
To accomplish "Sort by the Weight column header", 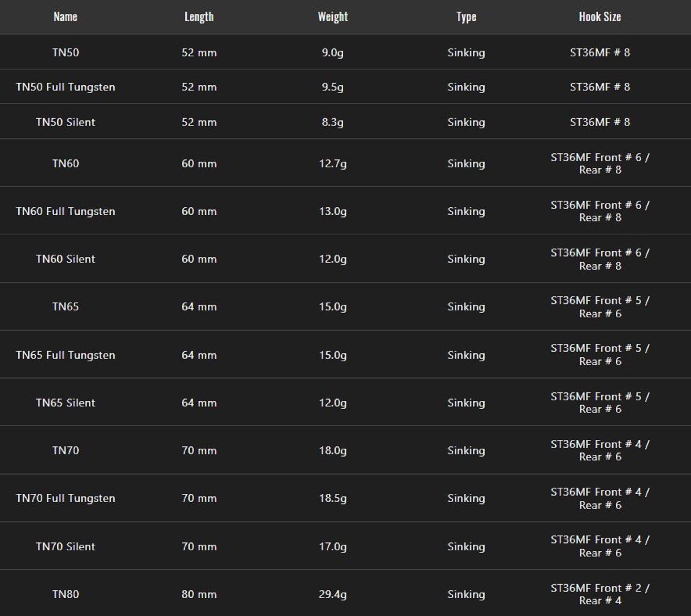I will (x=333, y=17).
